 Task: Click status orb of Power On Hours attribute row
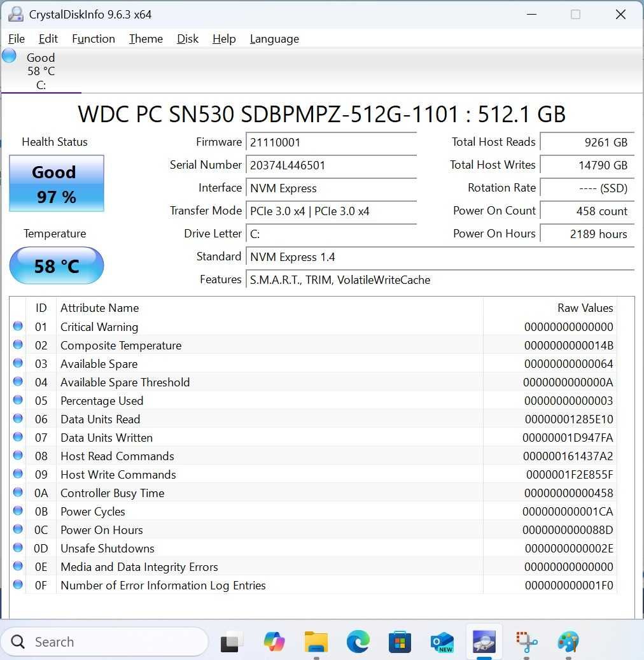point(18,529)
